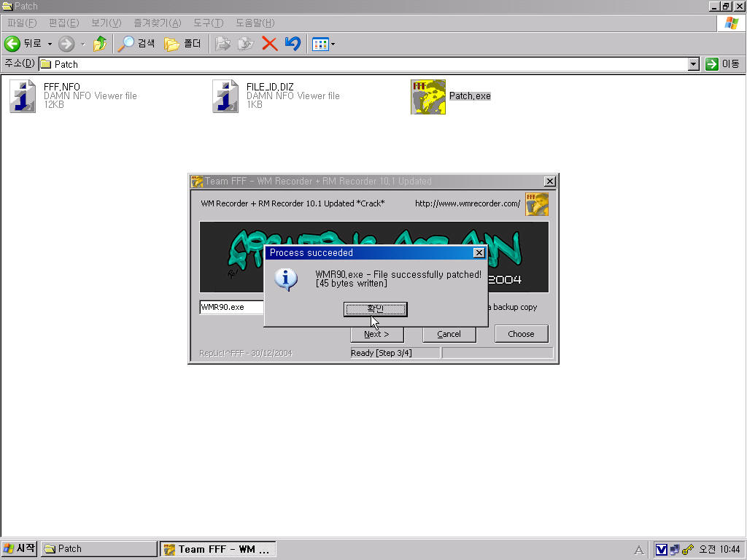Click the address bar showing Patch
The image size is (747, 560).
coord(363,64)
